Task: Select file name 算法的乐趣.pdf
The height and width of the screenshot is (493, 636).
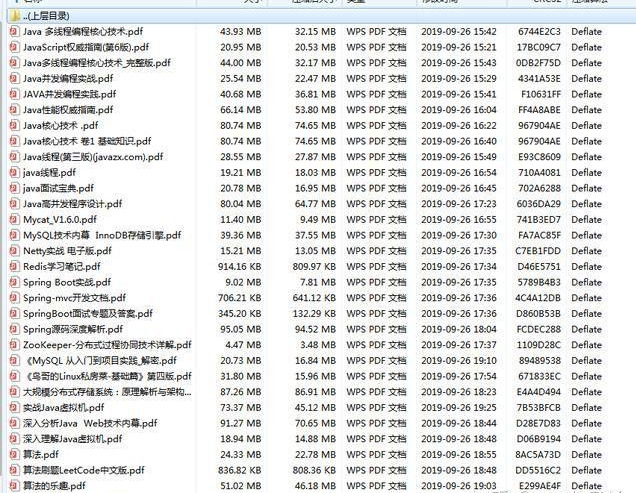Action: [x=54, y=486]
